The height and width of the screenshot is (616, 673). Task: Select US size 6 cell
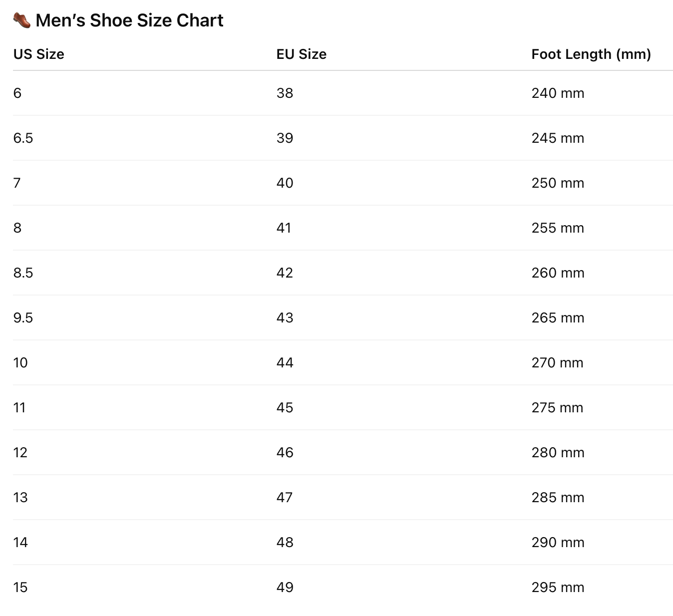pos(17,93)
